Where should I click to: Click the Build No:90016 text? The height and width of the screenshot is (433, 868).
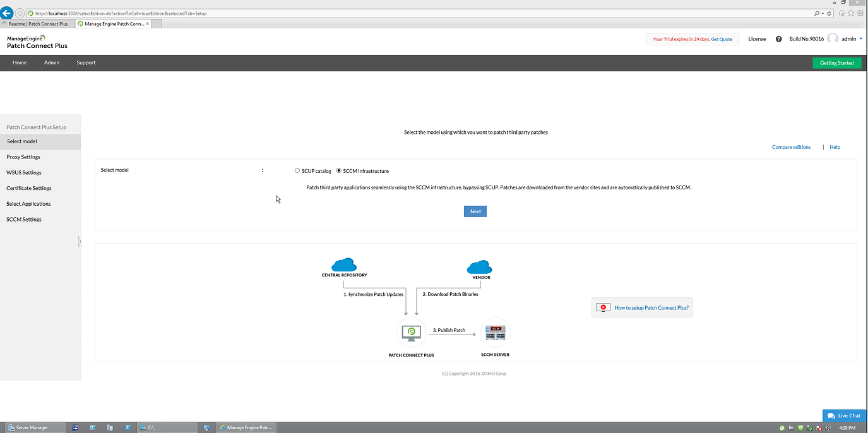coord(806,39)
